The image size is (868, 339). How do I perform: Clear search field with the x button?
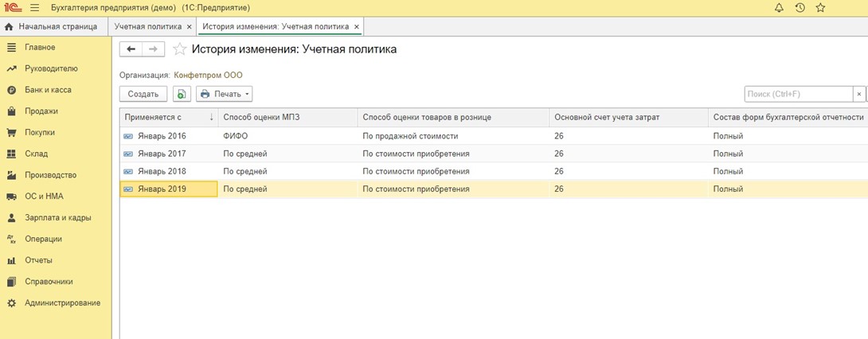click(858, 94)
